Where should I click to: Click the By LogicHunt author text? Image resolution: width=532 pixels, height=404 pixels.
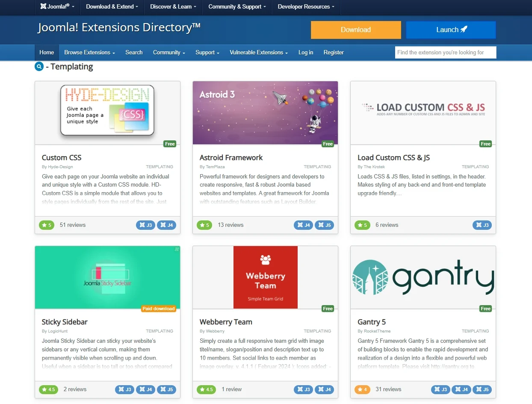(55, 331)
